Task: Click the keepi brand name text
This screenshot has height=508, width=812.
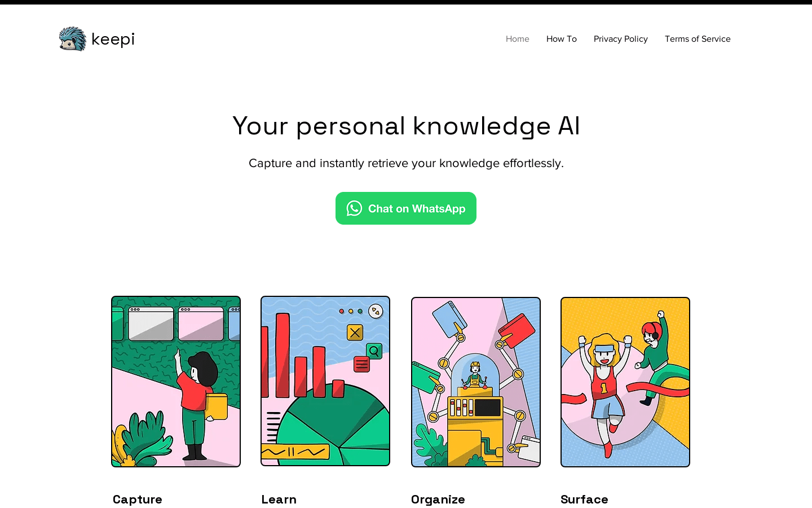Action: point(113,39)
